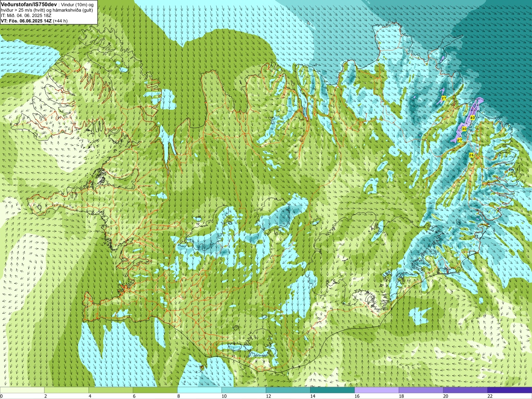Image resolution: width=532 pixels, height=399 pixels.
Task: Click the 16–18 m/s lavender scale swatch
Action: coord(377,390)
